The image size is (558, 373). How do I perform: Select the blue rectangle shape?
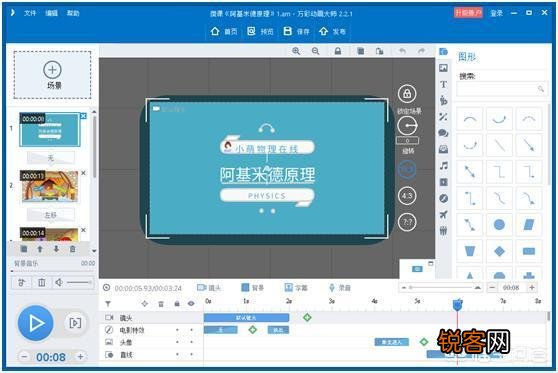[529, 251]
